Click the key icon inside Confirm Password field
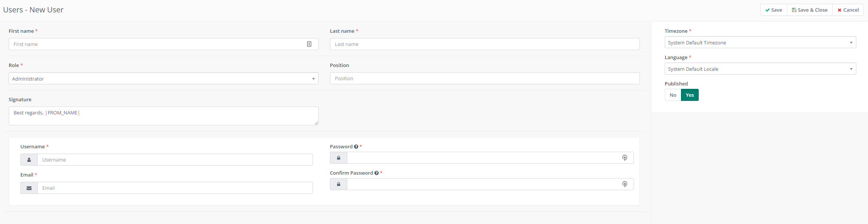The image size is (868, 224). [x=625, y=184]
